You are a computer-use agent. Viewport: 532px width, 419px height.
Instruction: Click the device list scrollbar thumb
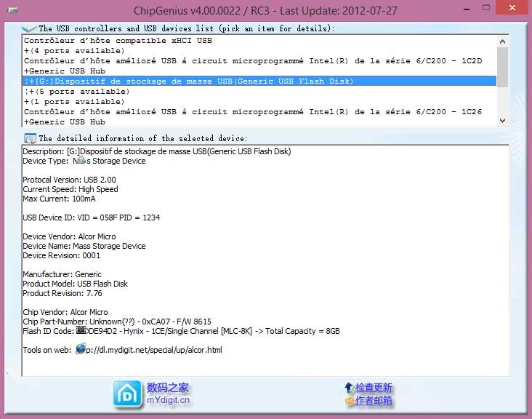(x=502, y=68)
